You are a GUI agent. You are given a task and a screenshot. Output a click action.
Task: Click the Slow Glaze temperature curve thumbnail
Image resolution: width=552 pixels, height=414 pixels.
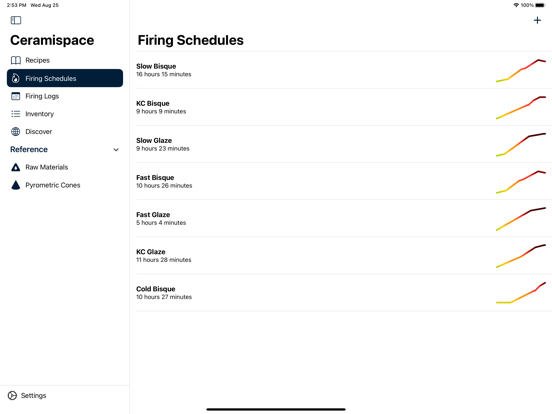[x=521, y=144]
